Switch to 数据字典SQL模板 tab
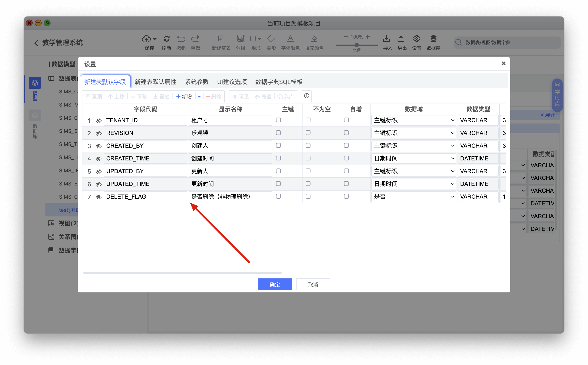The width and height of the screenshot is (588, 365). pyautogui.click(x=279, y=82)
